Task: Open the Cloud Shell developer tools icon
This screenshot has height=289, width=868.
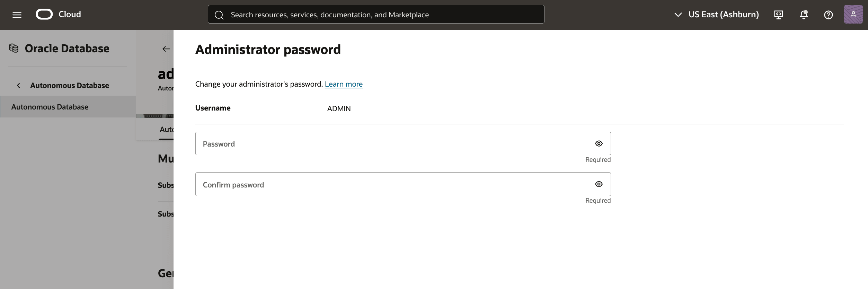Action: click(x=779, y=15)
